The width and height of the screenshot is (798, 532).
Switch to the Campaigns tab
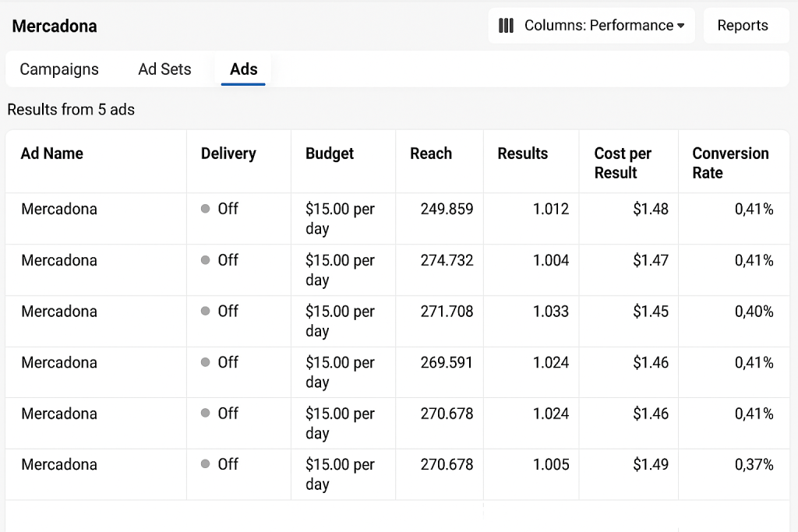(x=59, y=69)
